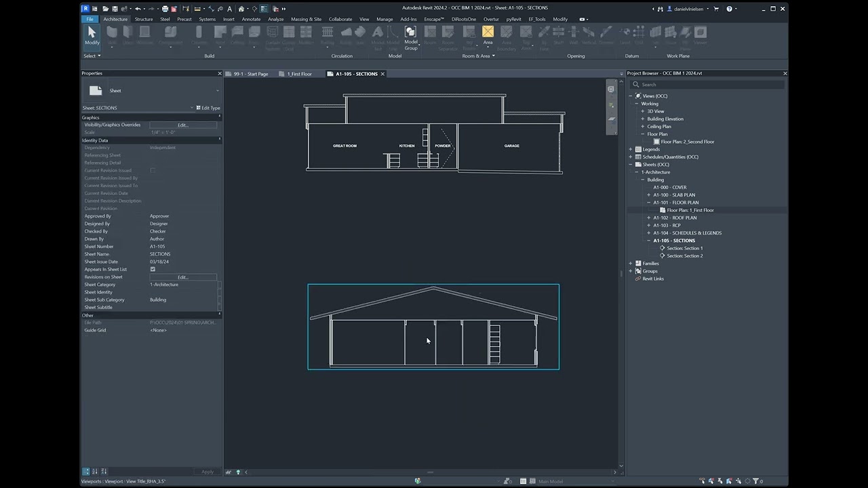
Task: Click the Tag by Category quick access icon
Action: click(220, 9)
